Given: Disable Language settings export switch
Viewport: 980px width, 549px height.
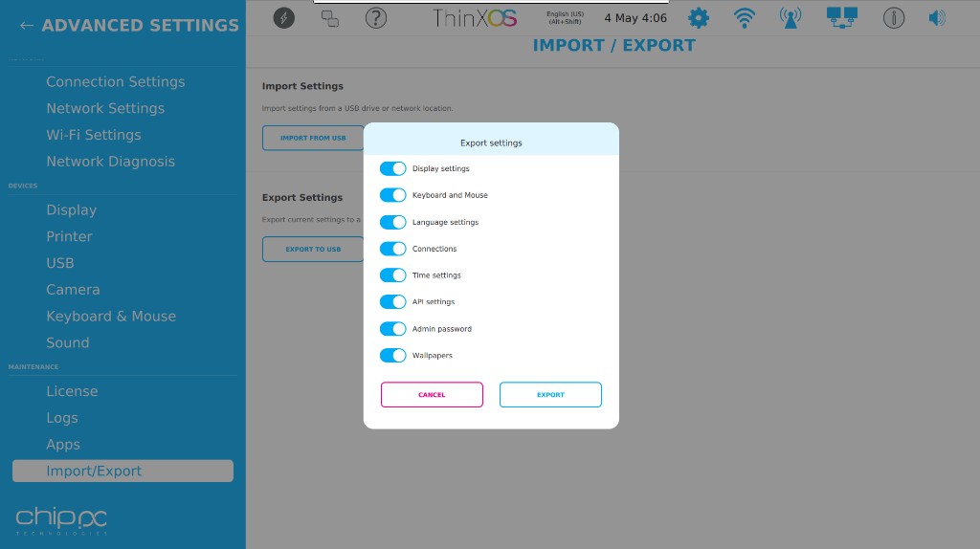Looking at the screenshot, I should tap(392, 222).
